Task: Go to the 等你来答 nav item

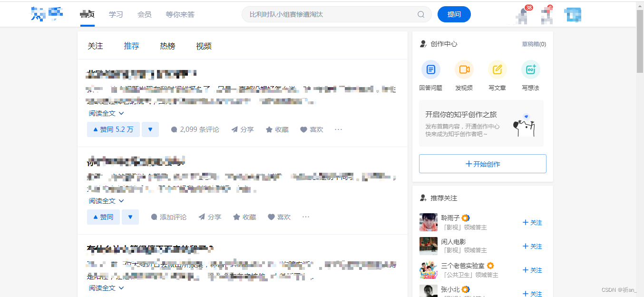Action: (x=180, y=14)
